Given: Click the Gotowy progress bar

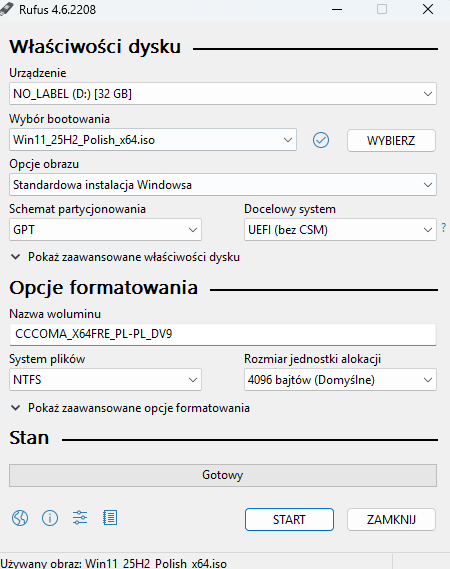Looking at the screenshot, I should click(x=223, y=475).
